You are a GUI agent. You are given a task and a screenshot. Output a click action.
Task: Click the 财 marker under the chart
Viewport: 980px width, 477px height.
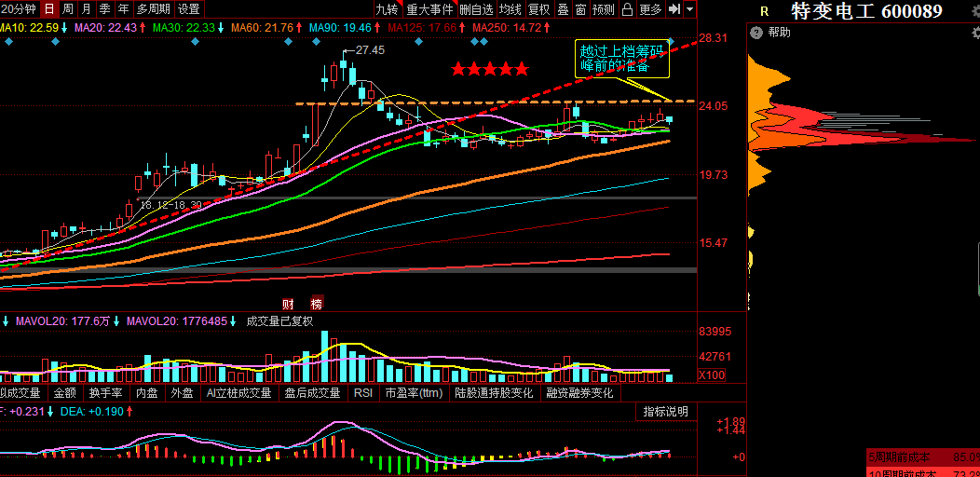tap(288, 304)
